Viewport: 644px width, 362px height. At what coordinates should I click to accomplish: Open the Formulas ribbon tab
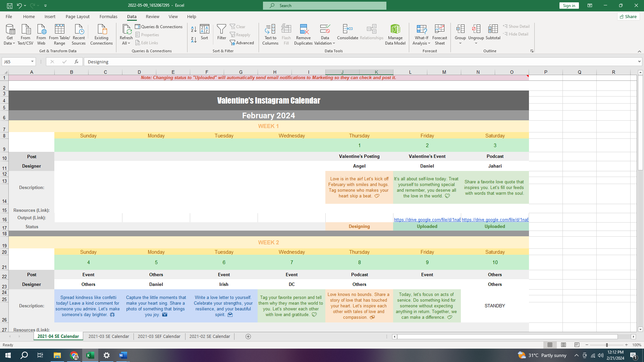point(108,16)
